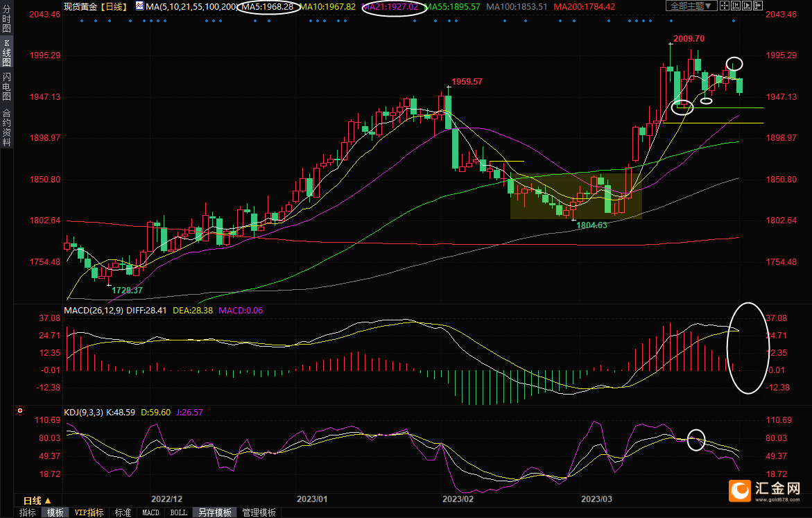The width and height of the screenshot is (812, 518).
Task: Click the right axis 1898.97 price
Action: (x=781, y=138)
